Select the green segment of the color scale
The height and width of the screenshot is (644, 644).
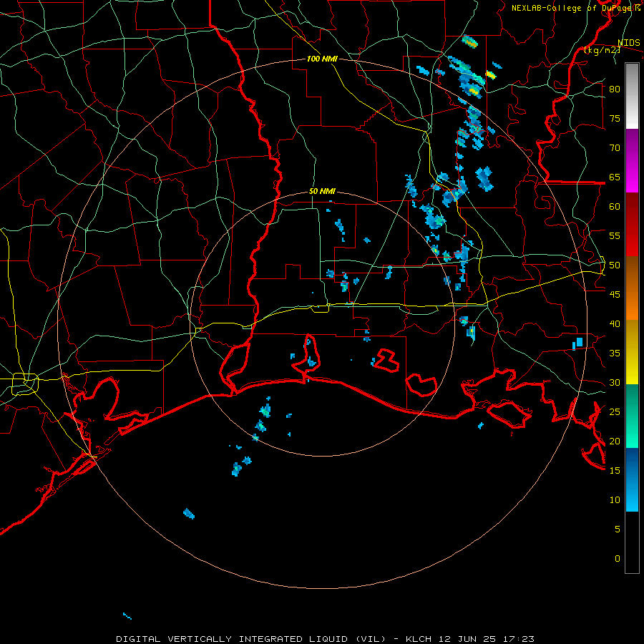632,416
